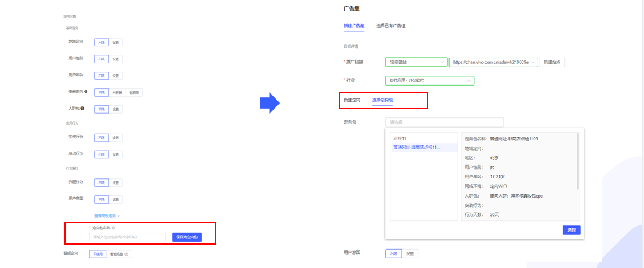Choose 设置 for 启动行为
Viewport: 644px width, 268px height.
tap(115, 154)
